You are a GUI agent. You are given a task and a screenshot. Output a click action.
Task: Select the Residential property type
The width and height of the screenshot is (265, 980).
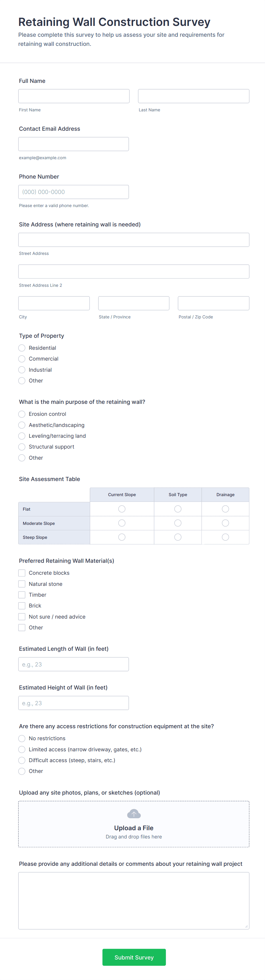[x=22, y=348]
